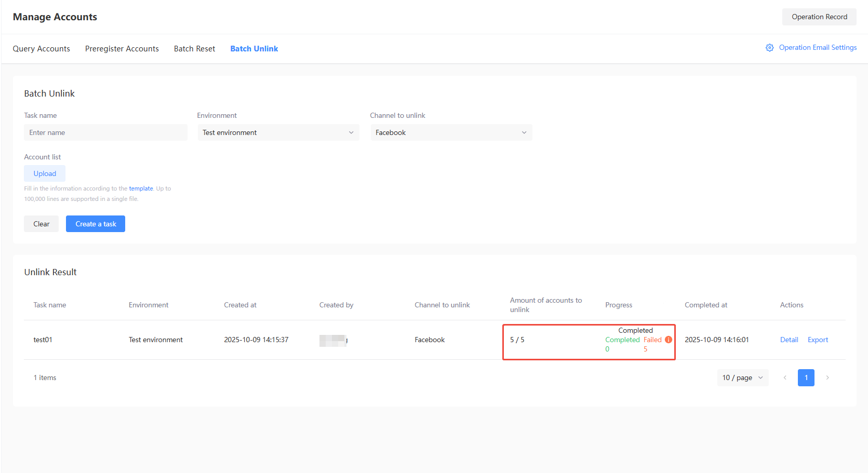The height and width of the screenshot is (473, 868).
Task: Go to next page arrow
Action: point(827,377)
